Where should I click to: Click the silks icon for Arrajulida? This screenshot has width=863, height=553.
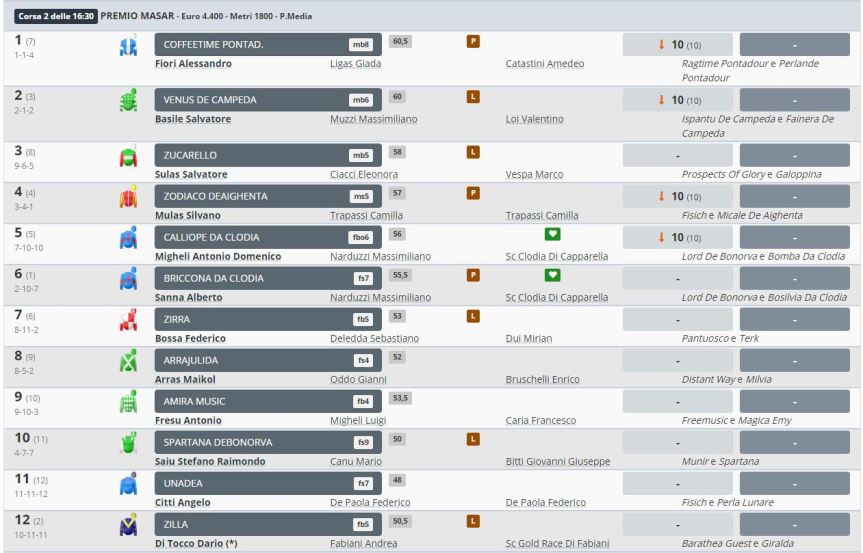[127, 360]
